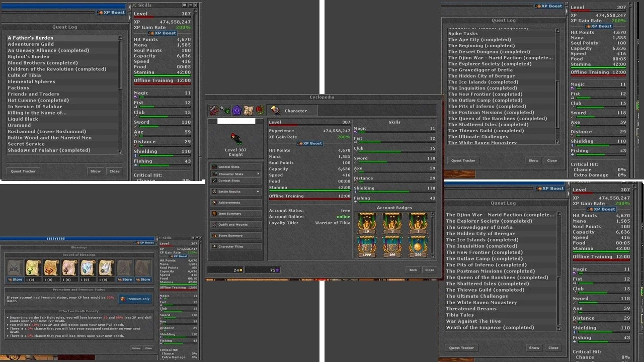
Task: Select the red Houses tab icon in Cyclopedia
Action: (x=260, y=111)
